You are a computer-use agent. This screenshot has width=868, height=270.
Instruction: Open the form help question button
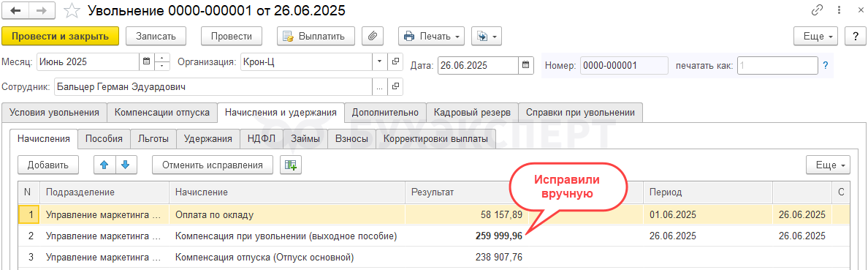[856, 36]
